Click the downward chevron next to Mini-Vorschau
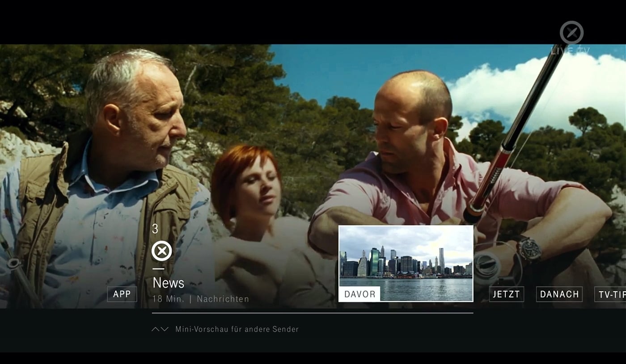The width and height of the screenshot is (626, 364). click(x=164, y=329)
